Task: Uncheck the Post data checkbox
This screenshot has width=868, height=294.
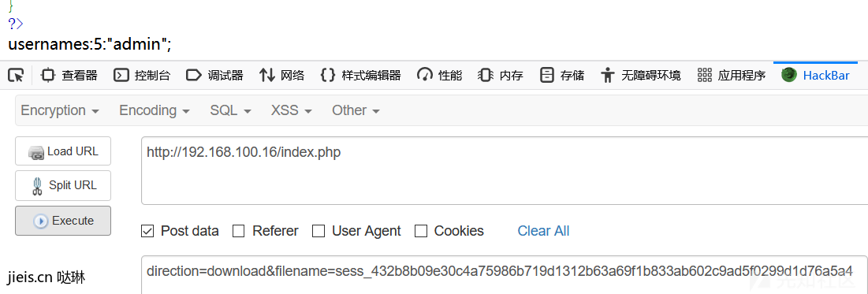Action: click(x=147, y=231)
